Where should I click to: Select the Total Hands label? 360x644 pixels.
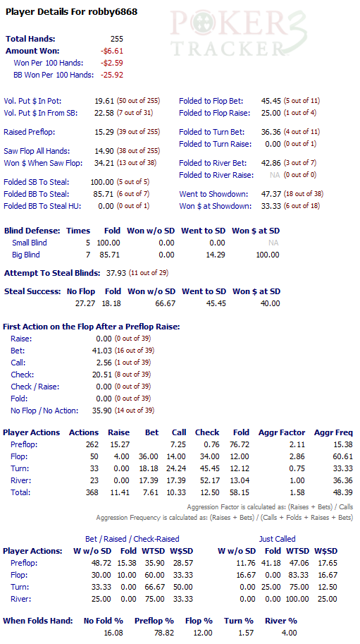click(x=30, y=39)
